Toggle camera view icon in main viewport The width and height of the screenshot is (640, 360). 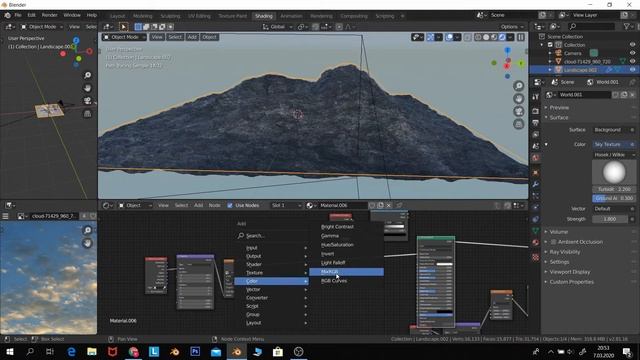coord(519,111)
